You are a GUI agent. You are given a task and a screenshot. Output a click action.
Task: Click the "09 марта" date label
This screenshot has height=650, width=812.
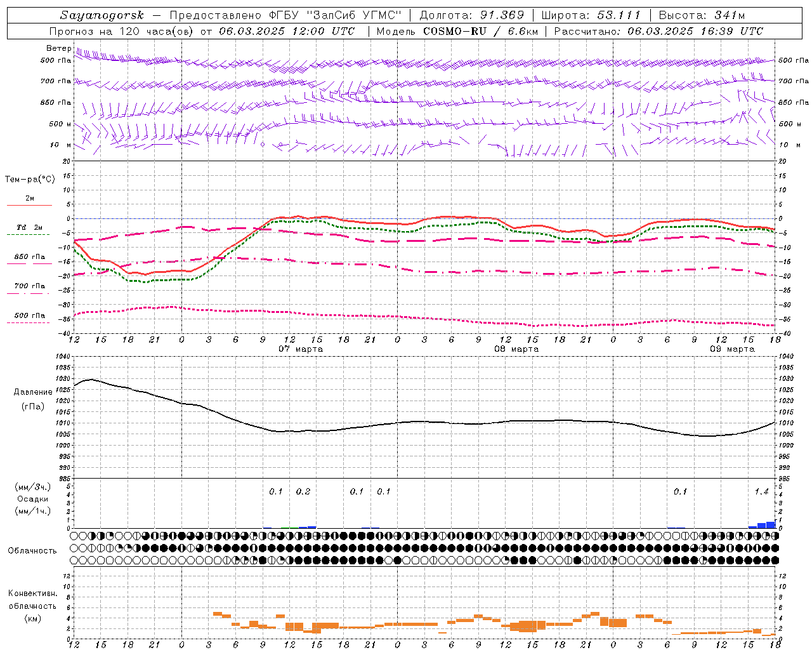732,349
